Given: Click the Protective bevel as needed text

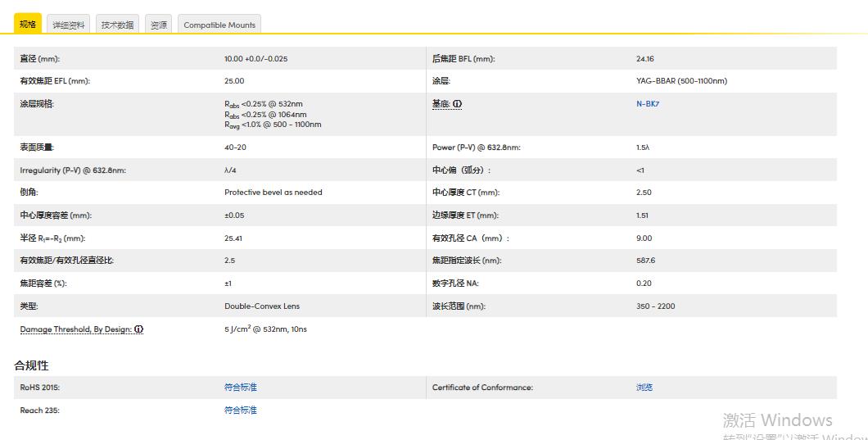Looking at the screenshot, I should coord(273,193).
